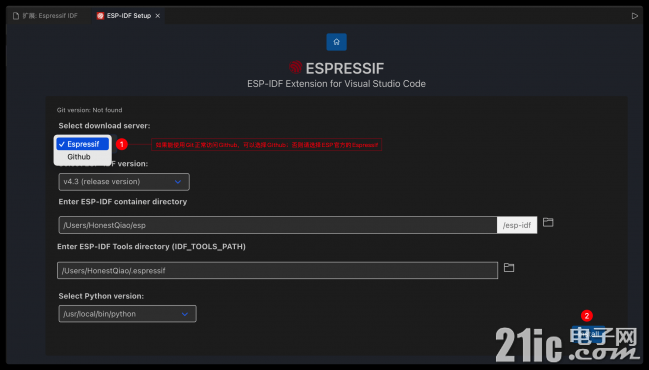Click the file icon on the 扩展 tab
This screenshot has height=370, width=649.
[x=16, y=16]
